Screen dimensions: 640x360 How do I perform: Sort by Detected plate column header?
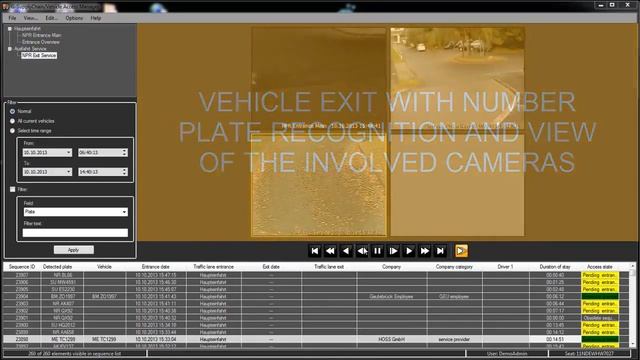click(58, 267)
